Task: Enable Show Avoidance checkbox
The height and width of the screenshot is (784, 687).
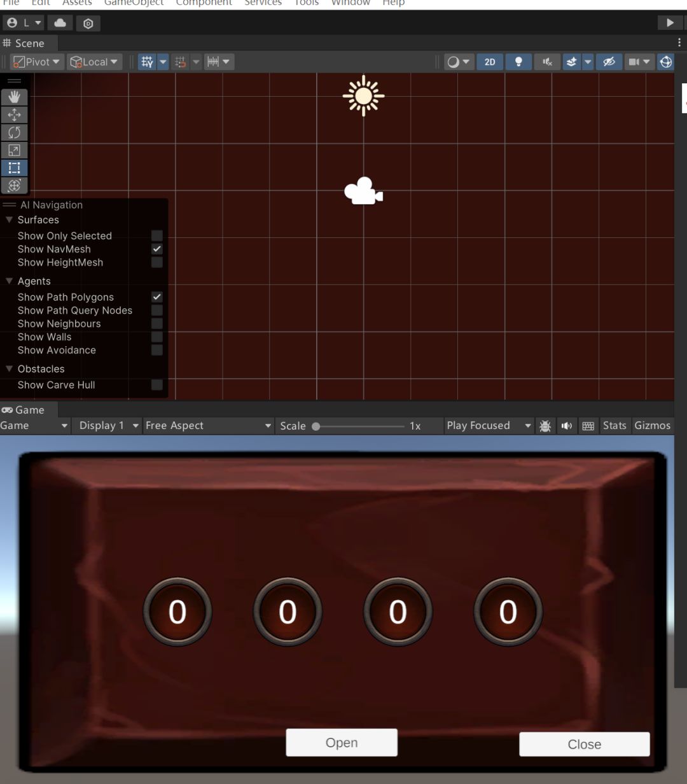Action: [x=157, y=350]
